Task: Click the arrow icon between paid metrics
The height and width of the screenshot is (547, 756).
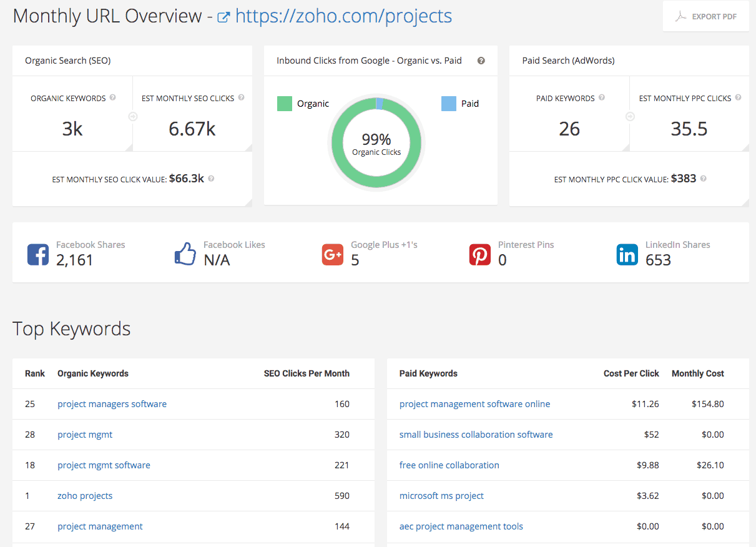Action: 629,116
